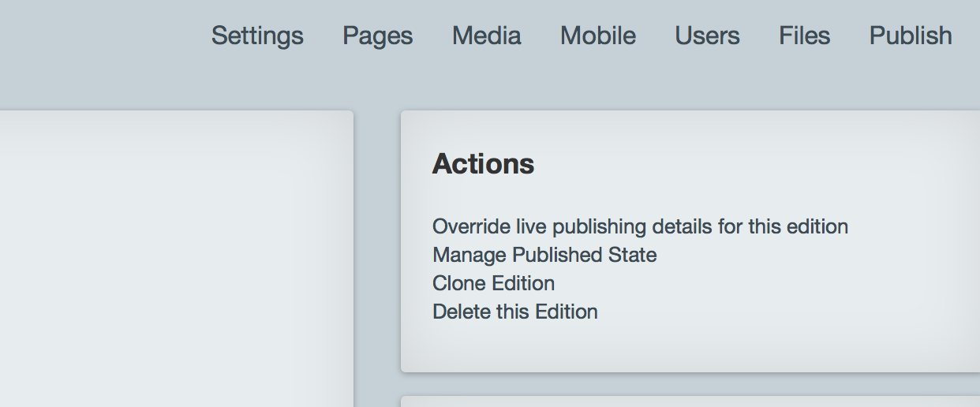Open the Media tab
This screenshot has width=980, height=407.
(486, 35)
